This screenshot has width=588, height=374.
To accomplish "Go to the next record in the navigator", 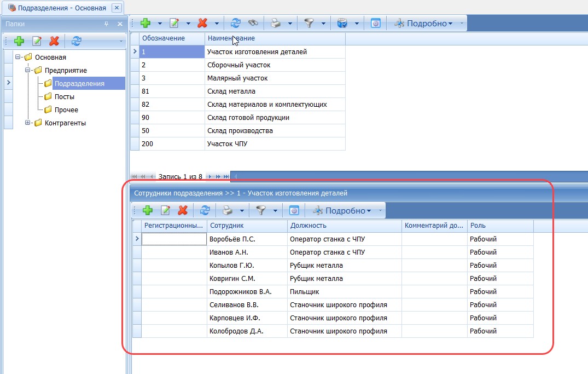I will point(209,176).
